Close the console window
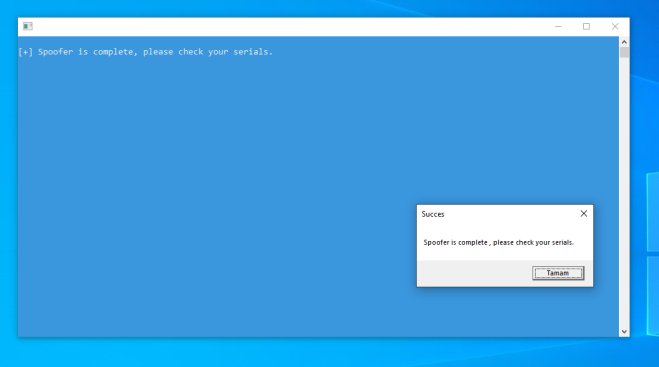The image size is (659, 367). (615, 26)
